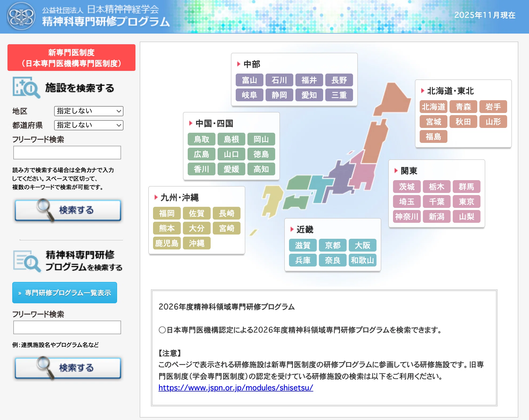Select 和歌山 prefecture button
Viewport: 529px width, 420px height.
point(363,260)
